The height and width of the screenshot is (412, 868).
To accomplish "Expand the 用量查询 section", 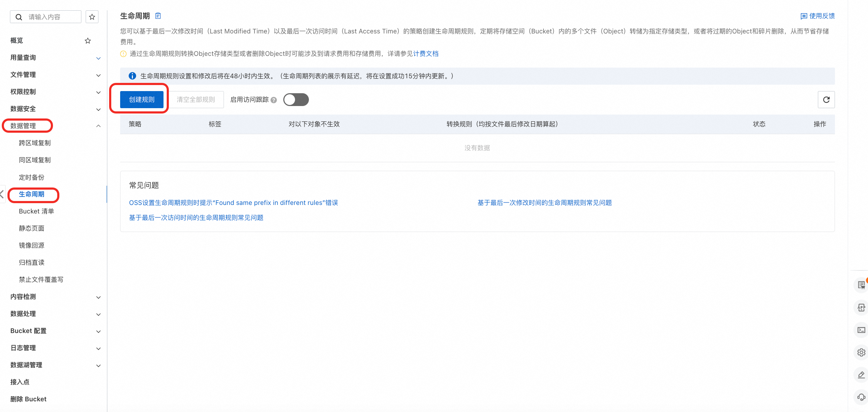I will 98,58.
